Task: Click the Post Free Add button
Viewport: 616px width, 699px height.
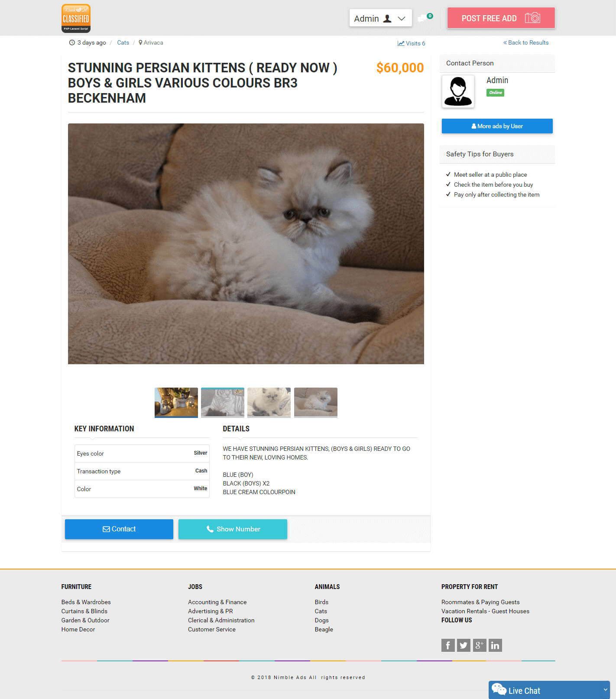Action: click(501, 18)
